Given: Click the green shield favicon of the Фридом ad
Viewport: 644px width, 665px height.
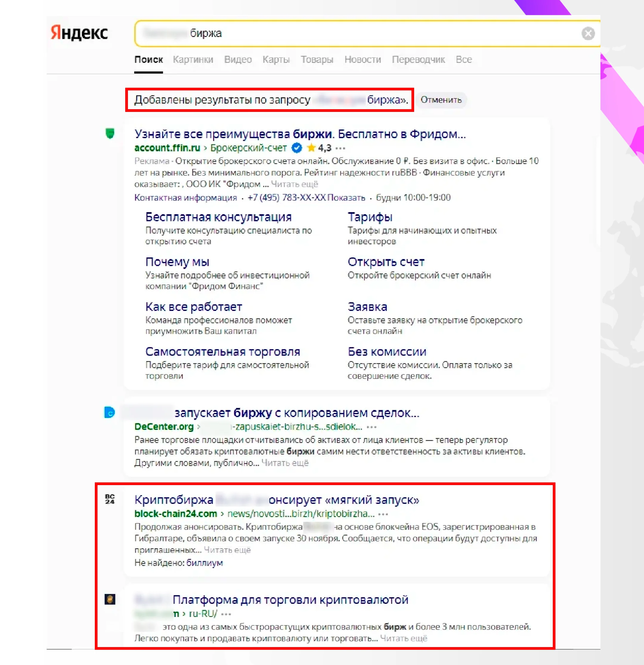Looking at the screenshot, I should click(110, 133).
